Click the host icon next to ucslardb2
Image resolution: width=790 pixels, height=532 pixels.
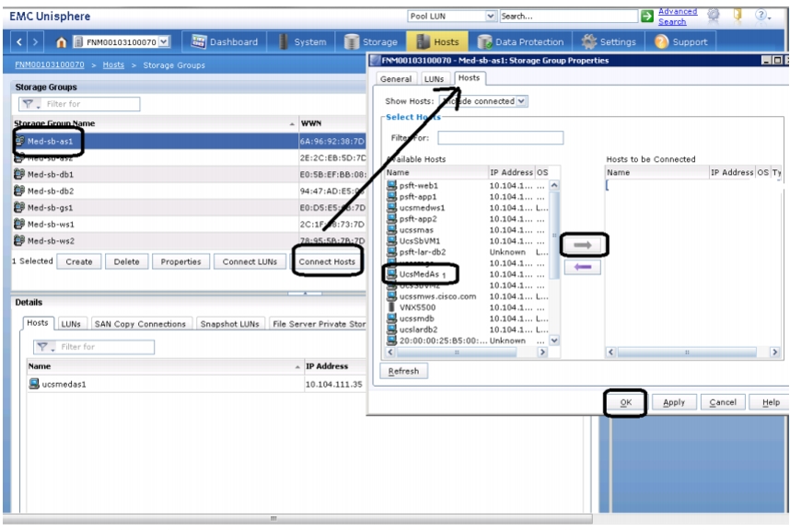(x=391, y=330)
